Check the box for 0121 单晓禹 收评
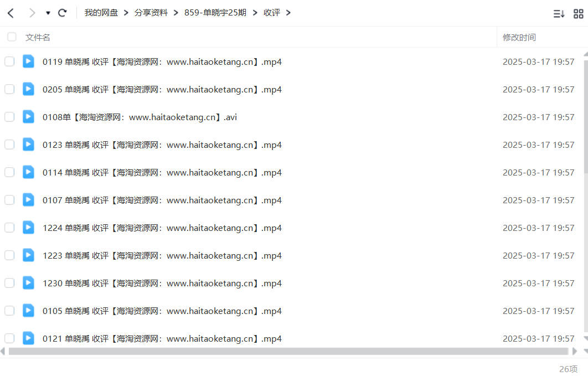Viewport: 588px width, 376px height. click(9, 338)
